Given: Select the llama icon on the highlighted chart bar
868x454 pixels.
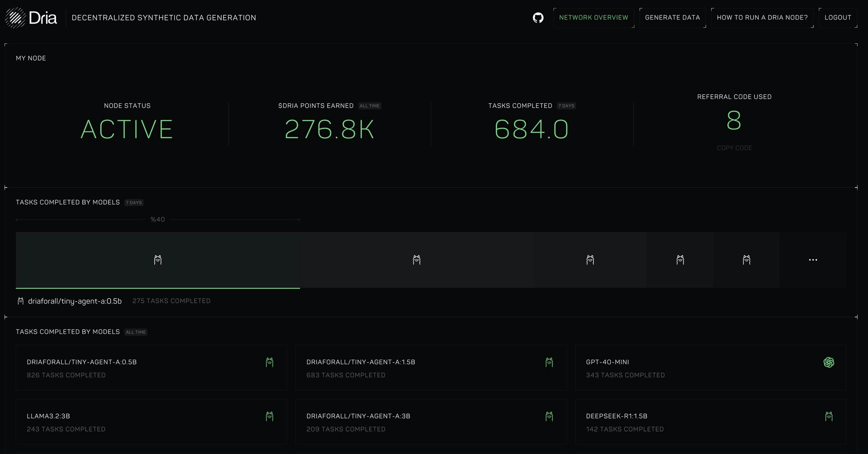Looking at the screenshot, I should [x=158, y=260].
